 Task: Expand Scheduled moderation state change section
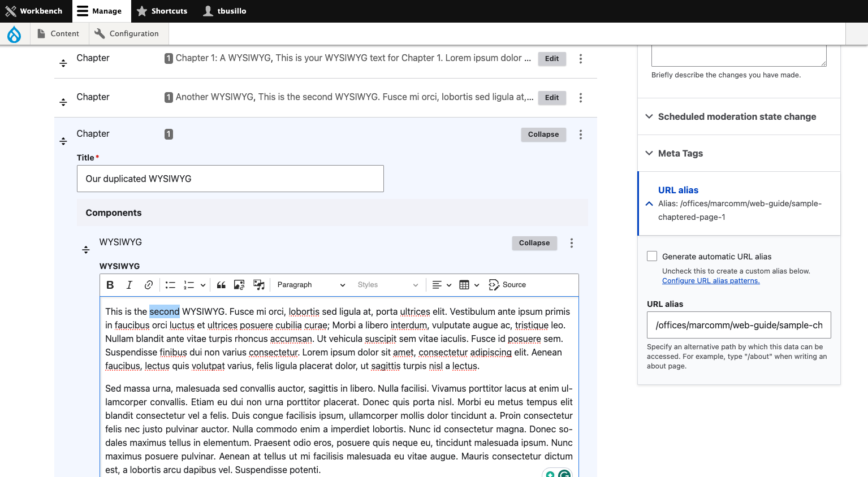click(739, 116)
